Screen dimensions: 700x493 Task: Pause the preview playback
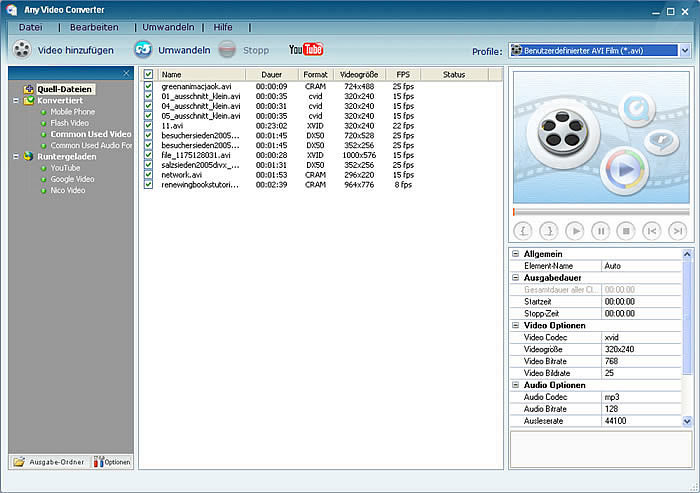[600, 231]
